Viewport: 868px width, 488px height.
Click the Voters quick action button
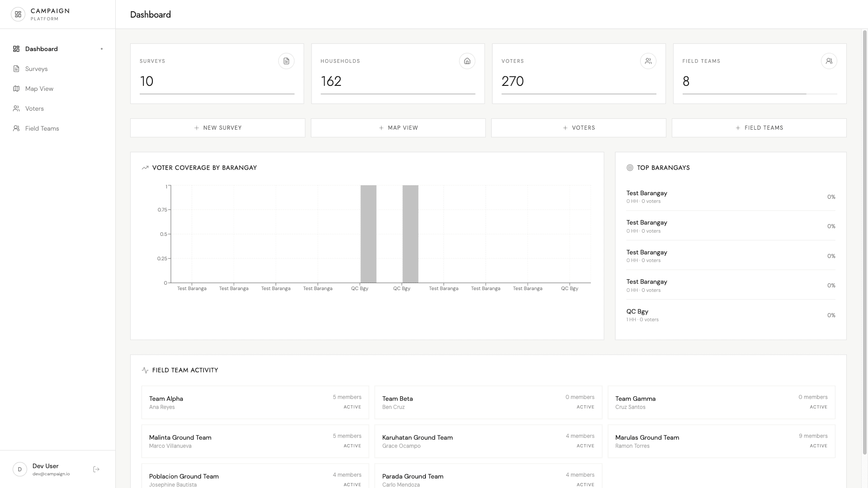pos(579,128)
